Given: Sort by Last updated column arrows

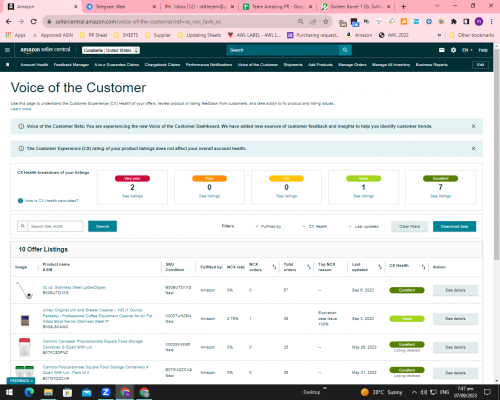Looking at the screenshot, I should click(380, 267).
